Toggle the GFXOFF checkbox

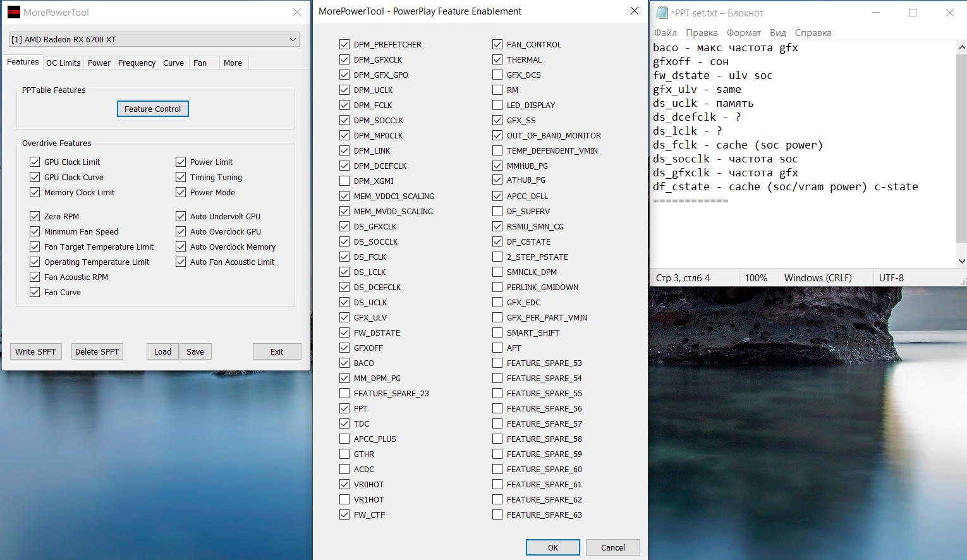pos(344,348)
